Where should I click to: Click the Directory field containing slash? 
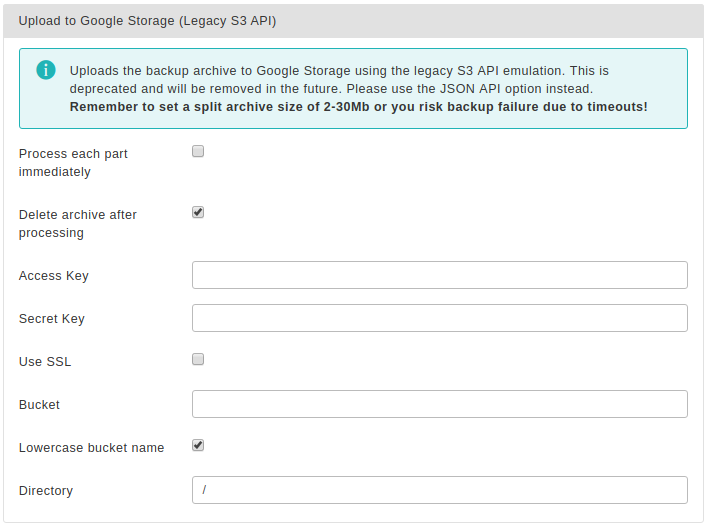(x=440, y=490)
